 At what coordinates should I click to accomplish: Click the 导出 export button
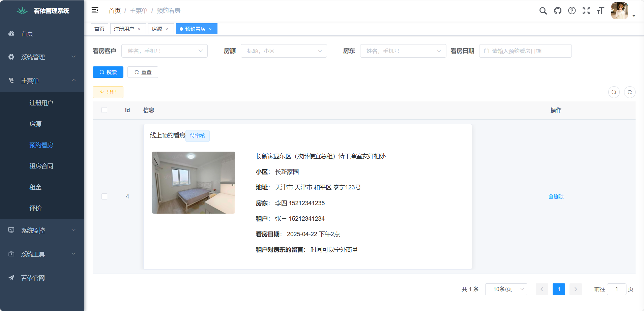pos(108,92)
